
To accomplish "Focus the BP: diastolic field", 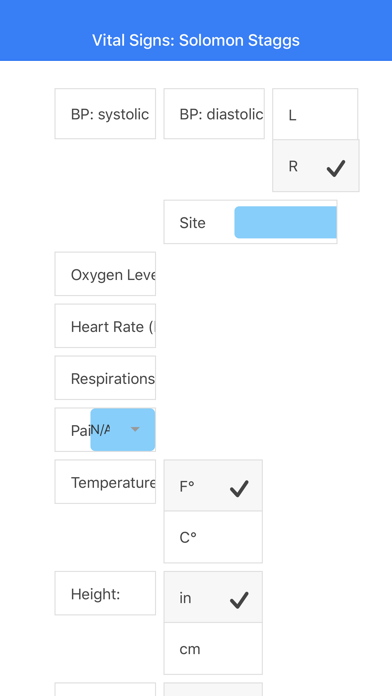I will pos(214,114).
